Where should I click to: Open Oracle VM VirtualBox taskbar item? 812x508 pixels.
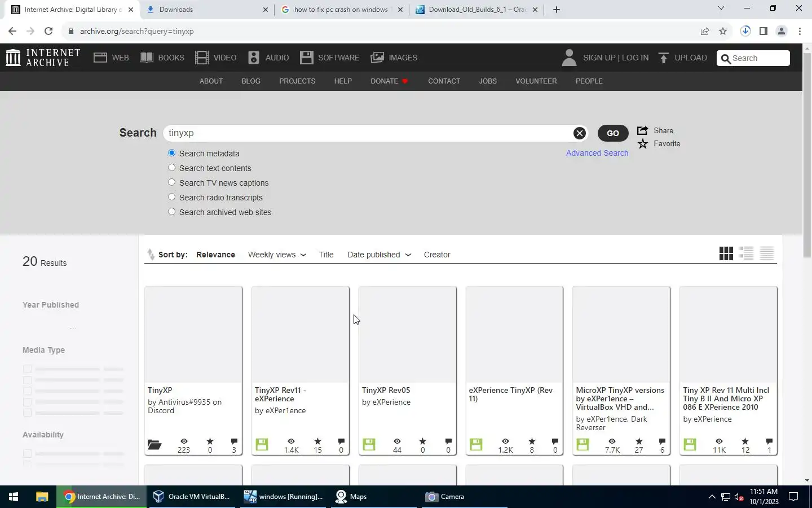193,497
